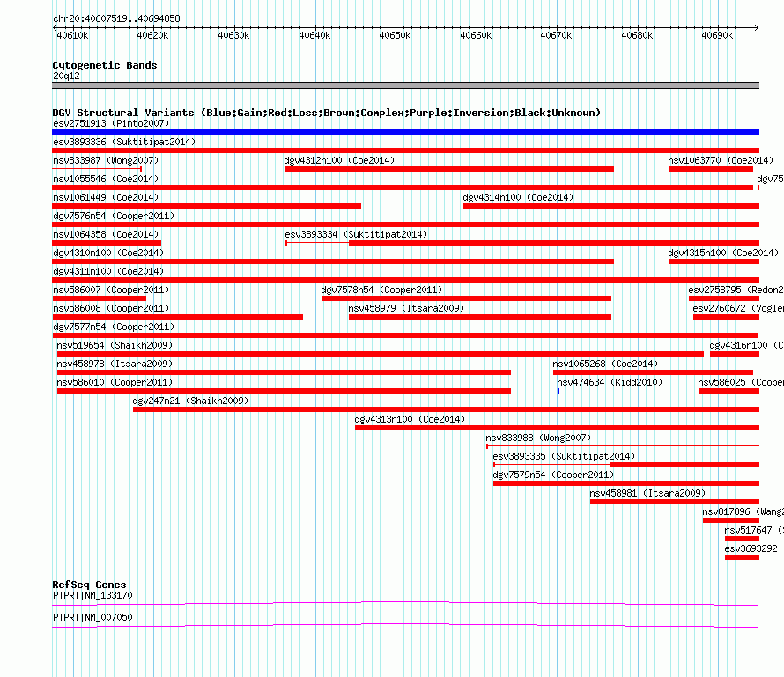Click the red bar under nsv458981
784x677 pixels.
pos(675,502)
